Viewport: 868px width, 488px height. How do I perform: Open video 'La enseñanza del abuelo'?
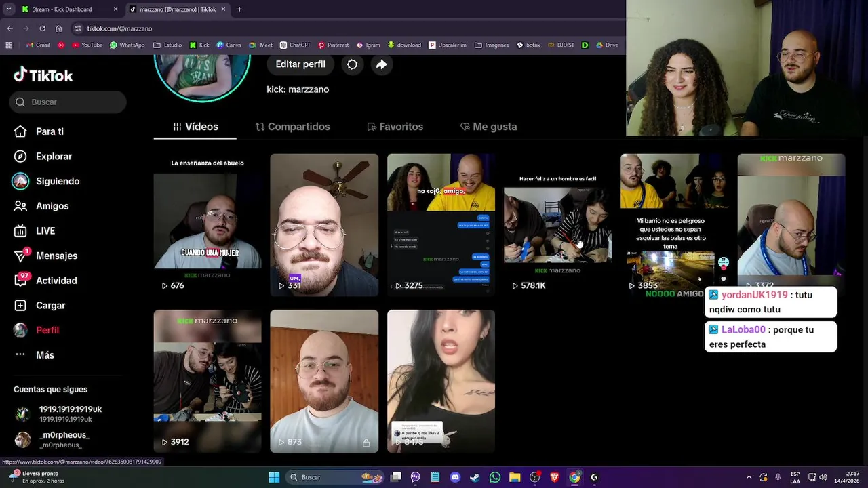[208, 224]
